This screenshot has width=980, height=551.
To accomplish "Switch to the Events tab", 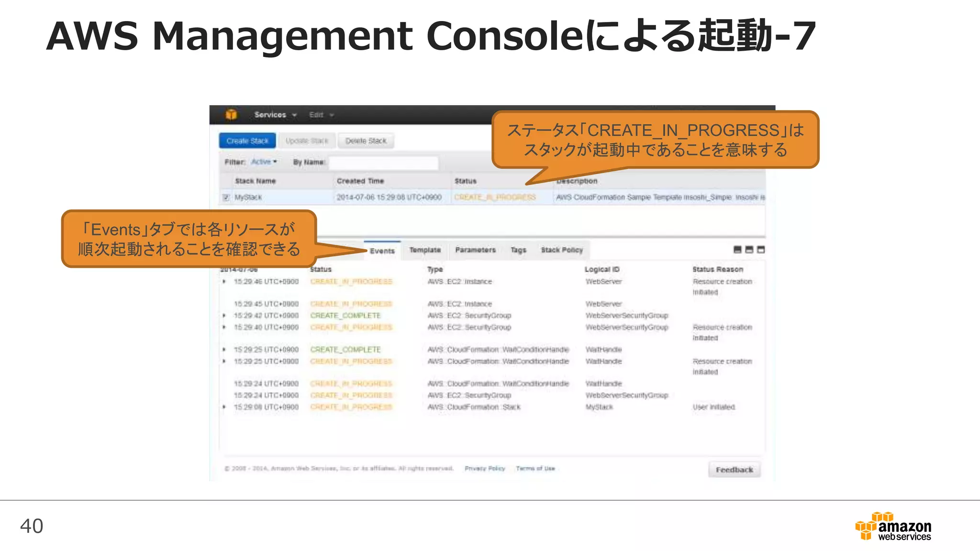I will click(382, 251).
